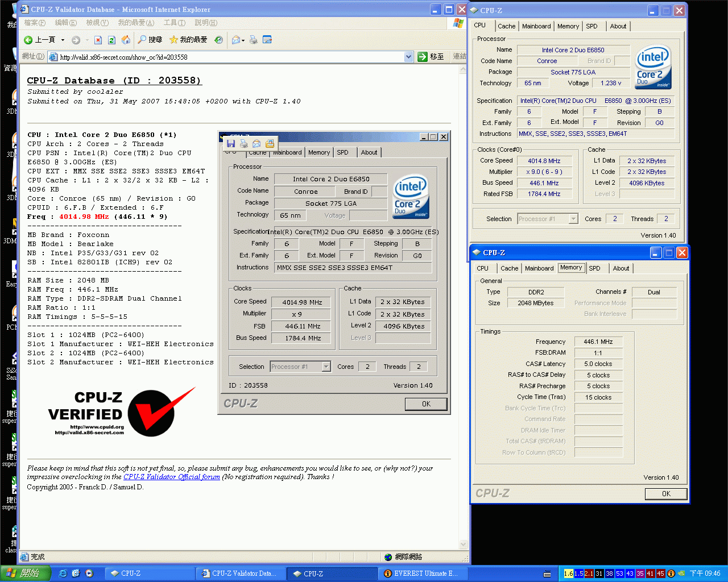This screenshot has width=728, height=582.
Task: Switch to SPD tab in lower CPU-Z window
Action: (x=595, y=268)
